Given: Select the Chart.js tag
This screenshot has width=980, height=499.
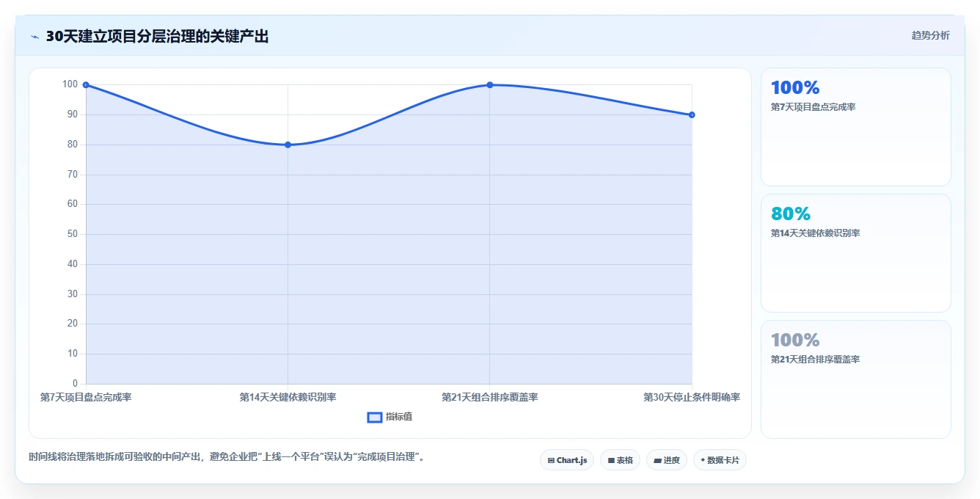Looking at the screenshot, I should pyautogui.click(x=567, y=460).
